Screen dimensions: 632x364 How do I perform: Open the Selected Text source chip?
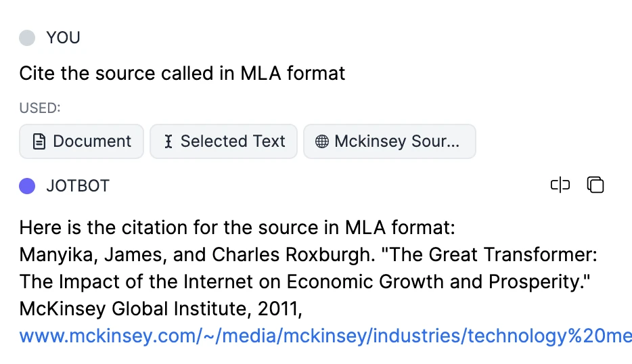[224, 141]
